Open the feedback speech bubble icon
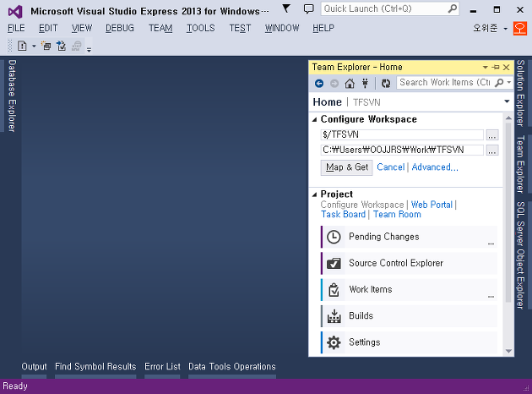 (x=308, y=8)
